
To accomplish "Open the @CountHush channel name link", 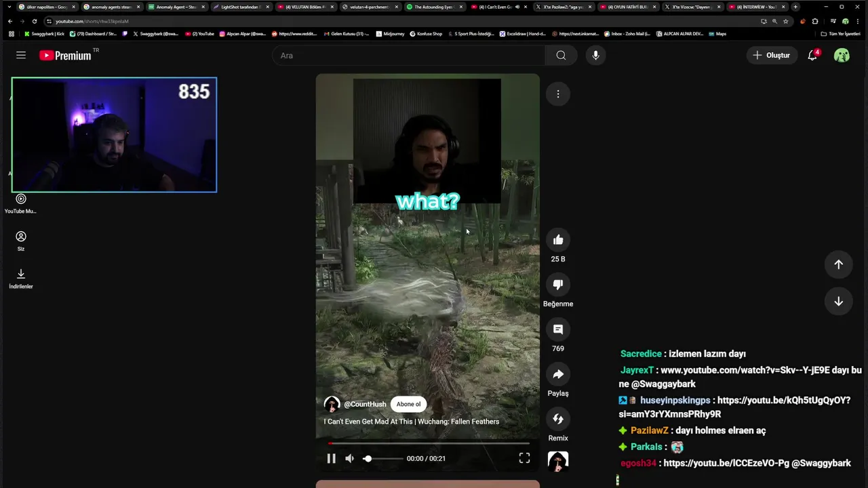I will 365,405.
